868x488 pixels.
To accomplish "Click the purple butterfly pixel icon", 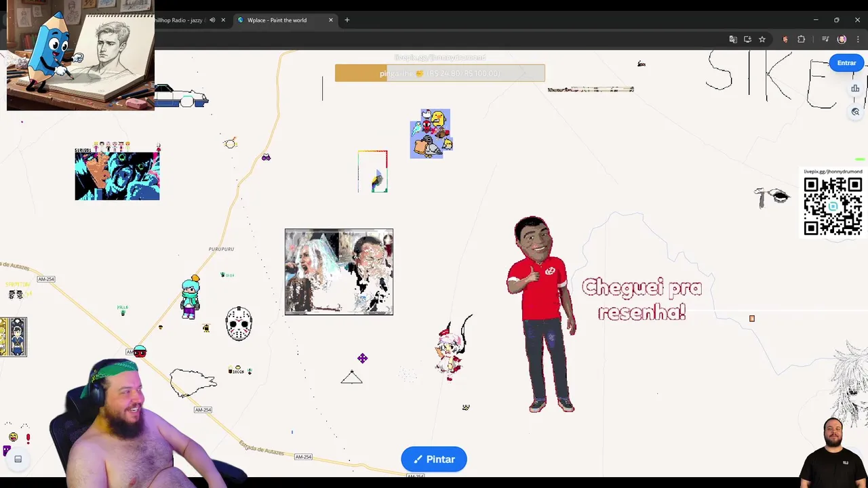I will tap(266, 157).
